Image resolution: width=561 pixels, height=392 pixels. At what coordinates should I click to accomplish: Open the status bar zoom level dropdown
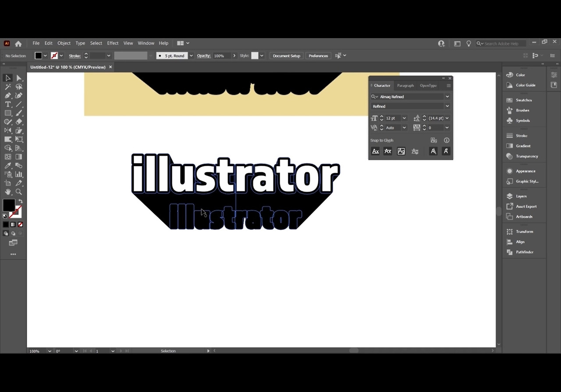point(50,351)
